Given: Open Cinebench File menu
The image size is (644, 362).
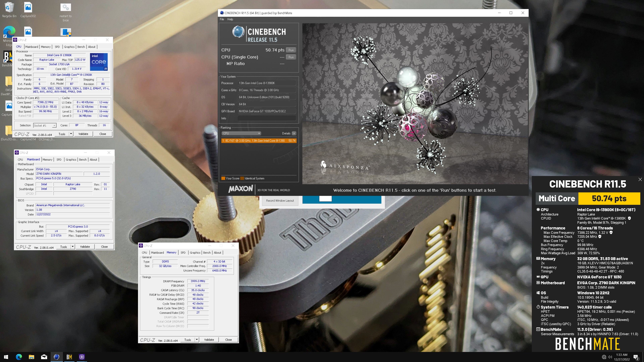Looking at the screenshot, I should click(222, 19).
